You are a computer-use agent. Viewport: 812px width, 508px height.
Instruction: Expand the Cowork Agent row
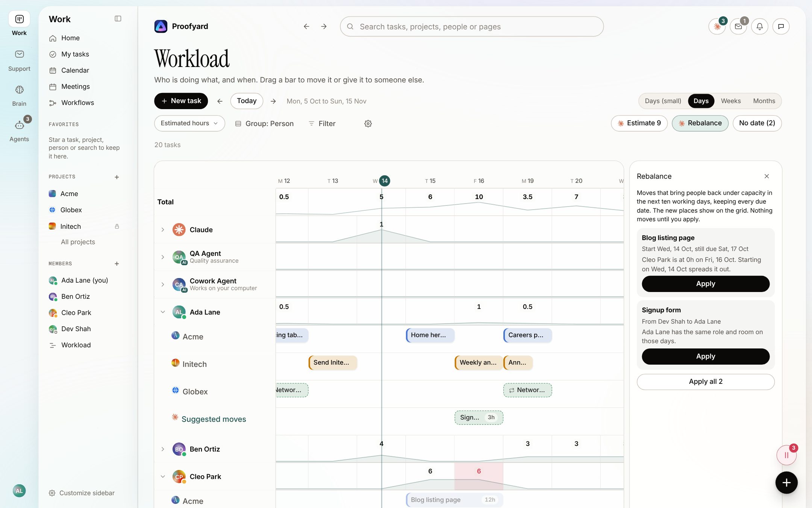[x=163, y=284]
